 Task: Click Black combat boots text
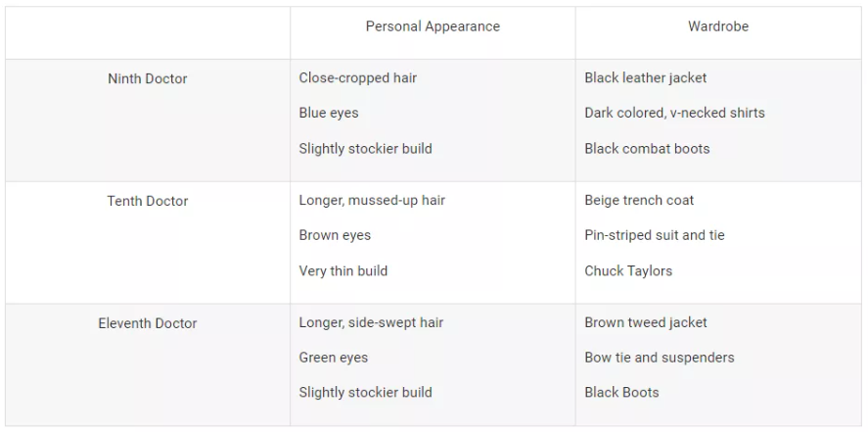[647, 149]
